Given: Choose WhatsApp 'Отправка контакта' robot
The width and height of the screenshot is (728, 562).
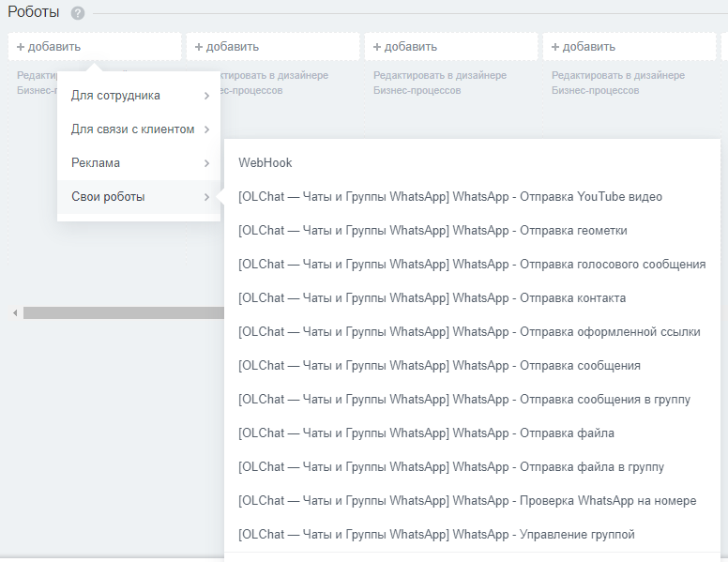Looking at the screenshot, I should coord(472,298).
